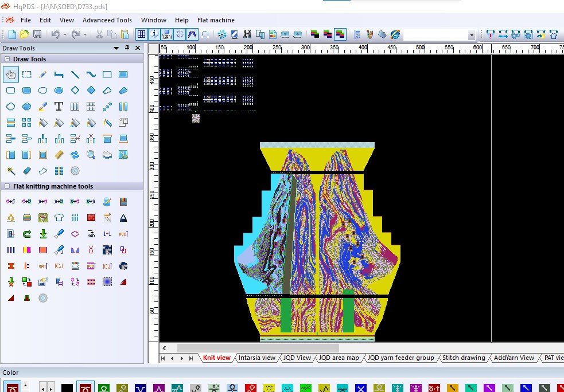The width and height of the screenshot is (564, 392).
Task: Pick the pencil freehand drawing tool
Action: point(42,74)
